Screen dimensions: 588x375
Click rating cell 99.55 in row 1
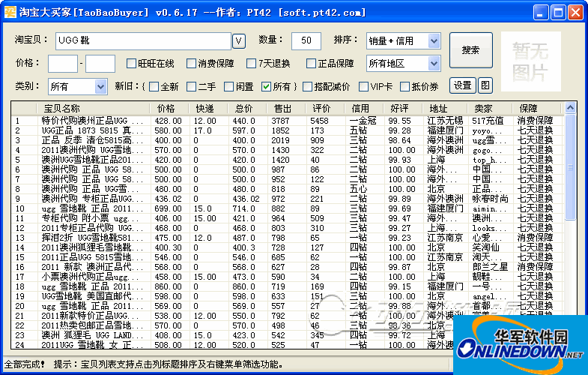point(399,121)
